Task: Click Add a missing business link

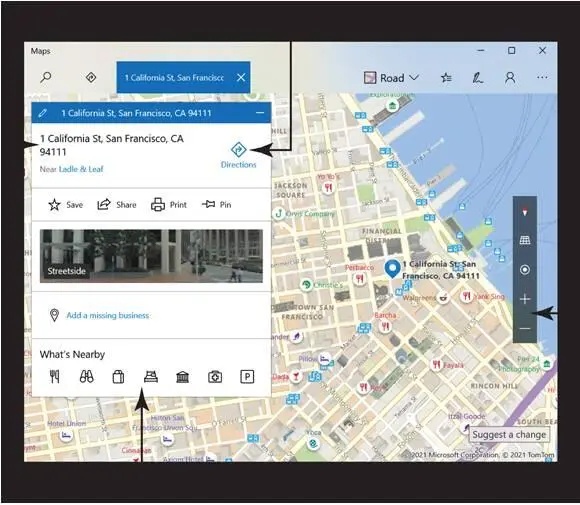Action: [x=108, y=315]
